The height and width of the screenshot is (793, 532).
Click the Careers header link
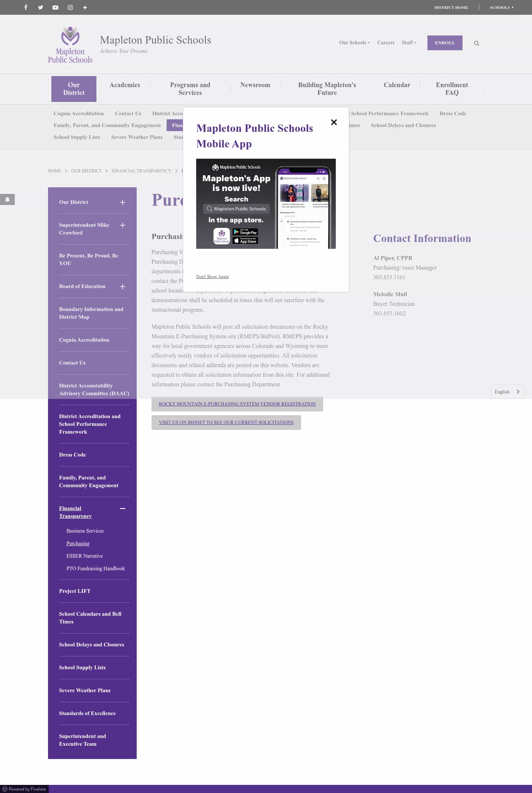386,43
